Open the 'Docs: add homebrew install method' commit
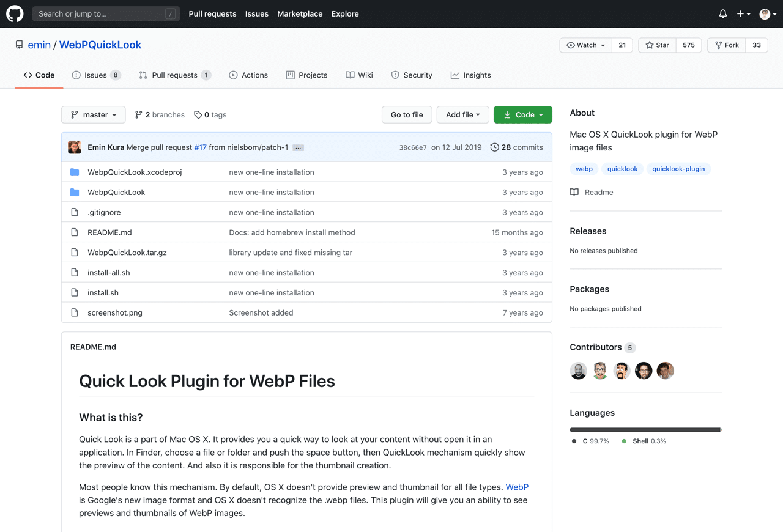Screen dimensions: 783x532 pyautogui.click(x=292, y=232)
